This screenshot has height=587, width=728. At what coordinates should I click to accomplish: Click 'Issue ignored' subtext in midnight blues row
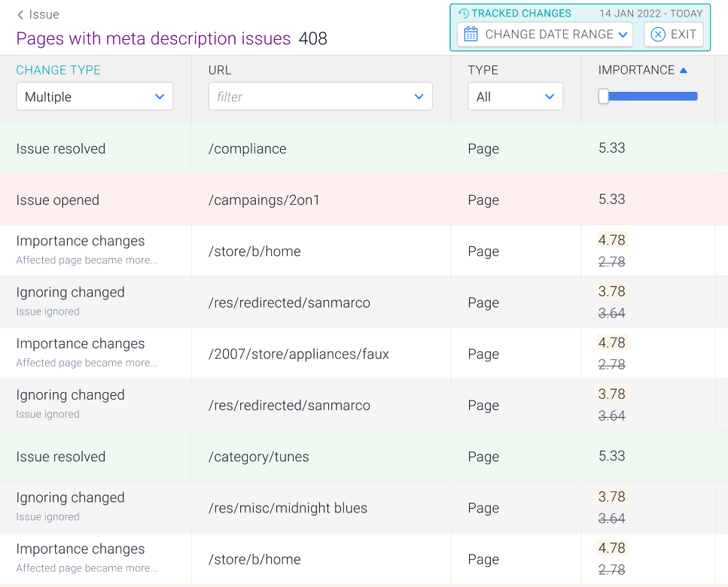[x=48, y=516]
